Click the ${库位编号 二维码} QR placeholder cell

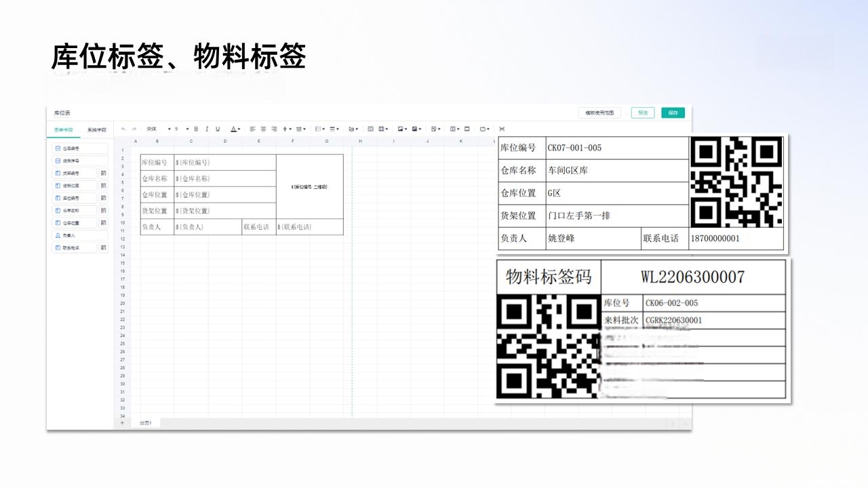(x=309, y=186)
